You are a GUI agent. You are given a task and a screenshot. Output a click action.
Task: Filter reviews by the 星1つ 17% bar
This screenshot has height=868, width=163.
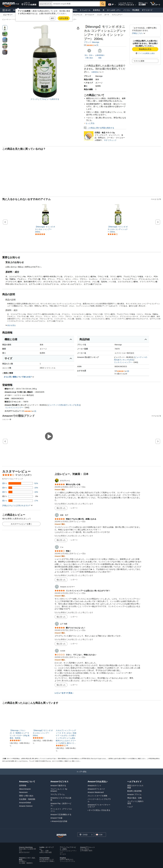pos(20,501)
